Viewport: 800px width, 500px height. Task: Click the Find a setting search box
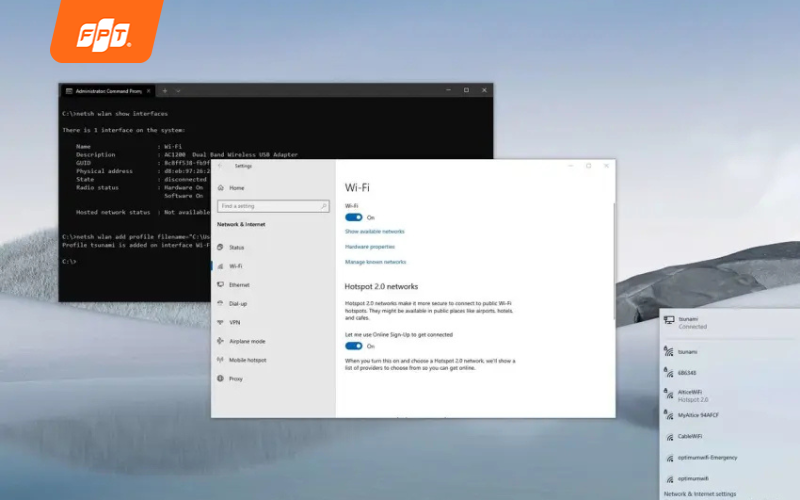272,206
